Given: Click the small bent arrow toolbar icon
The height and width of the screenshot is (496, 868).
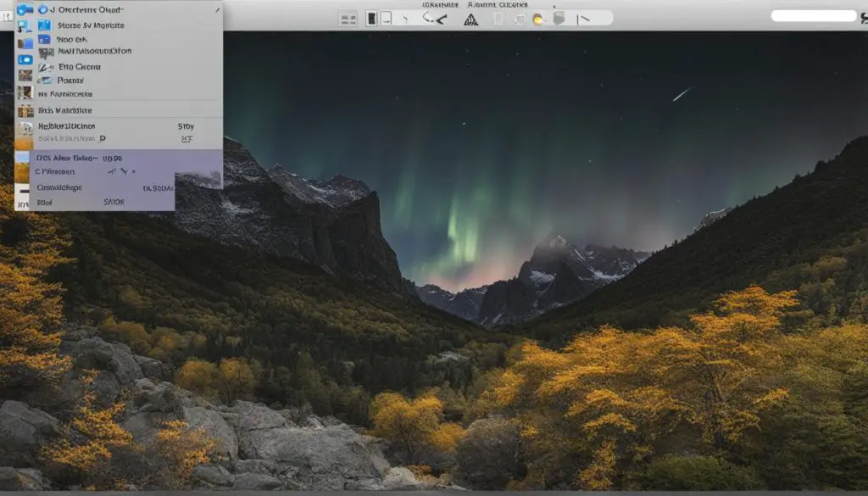Looking at the screenshot, I should tap(405, 20).
